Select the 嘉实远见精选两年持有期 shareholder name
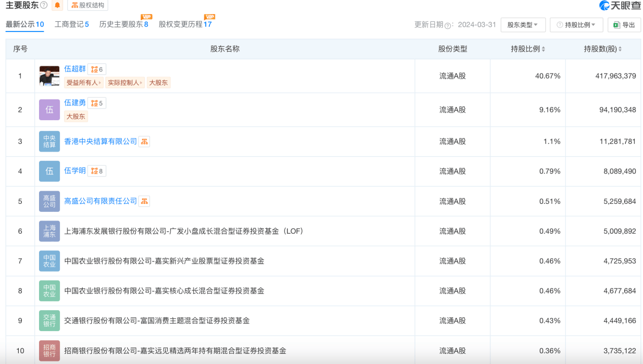643x364 pixels. pos(175,351)
